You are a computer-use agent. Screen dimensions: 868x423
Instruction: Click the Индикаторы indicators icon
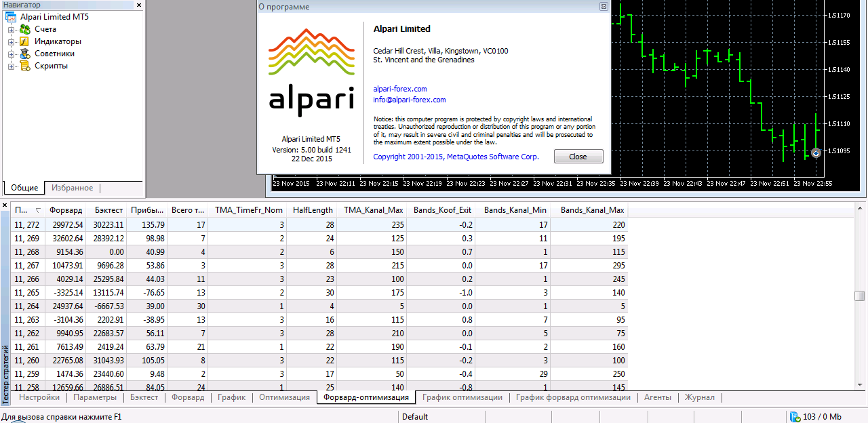point(25,41)
